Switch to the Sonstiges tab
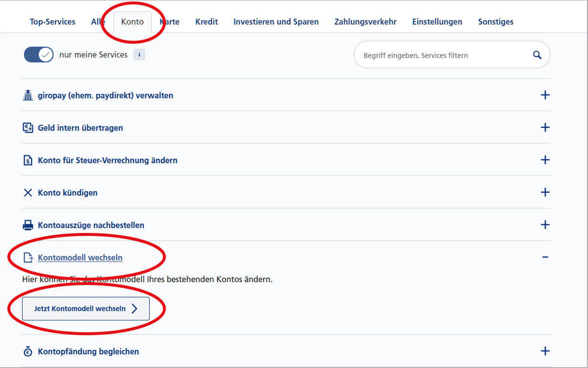Screen dimensions: 588x368 [x=496, y=22]
